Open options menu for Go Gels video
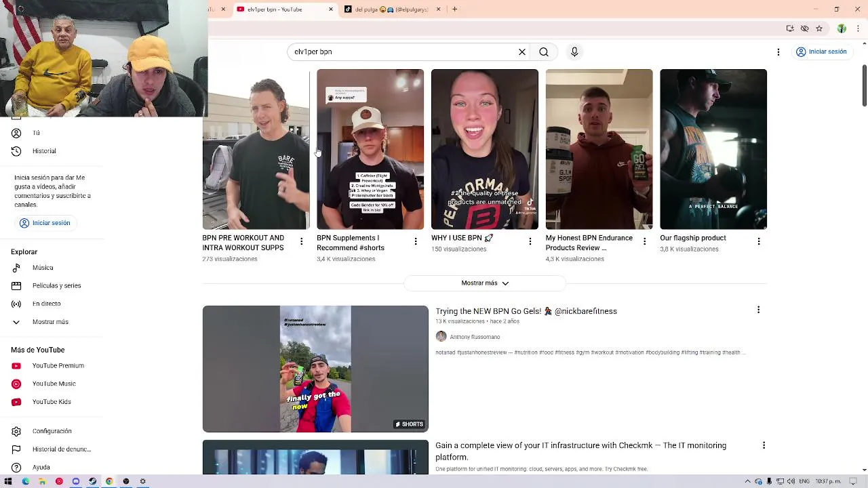The width and height of the screenshot is (868, 488). click(x=758, y=310)
